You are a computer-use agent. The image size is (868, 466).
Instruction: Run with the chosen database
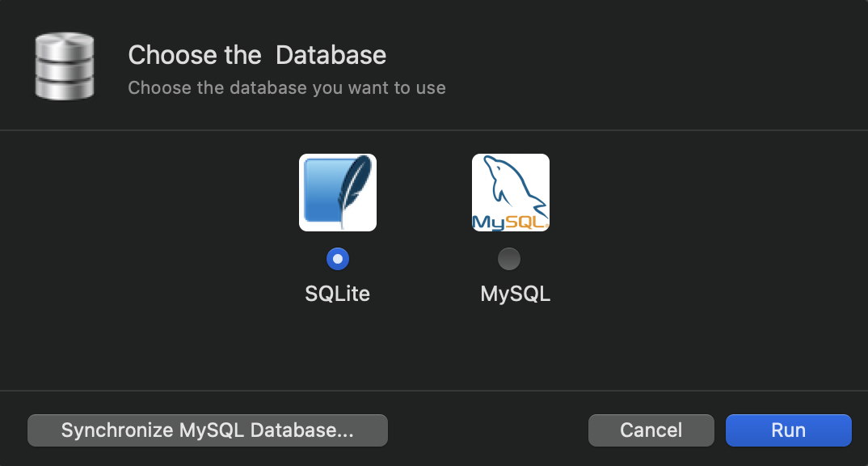point(788,430)
